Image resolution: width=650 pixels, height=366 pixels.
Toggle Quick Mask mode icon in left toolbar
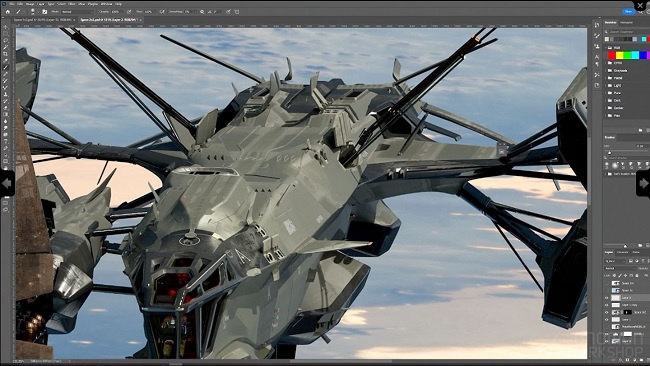(x=5, y=203)
